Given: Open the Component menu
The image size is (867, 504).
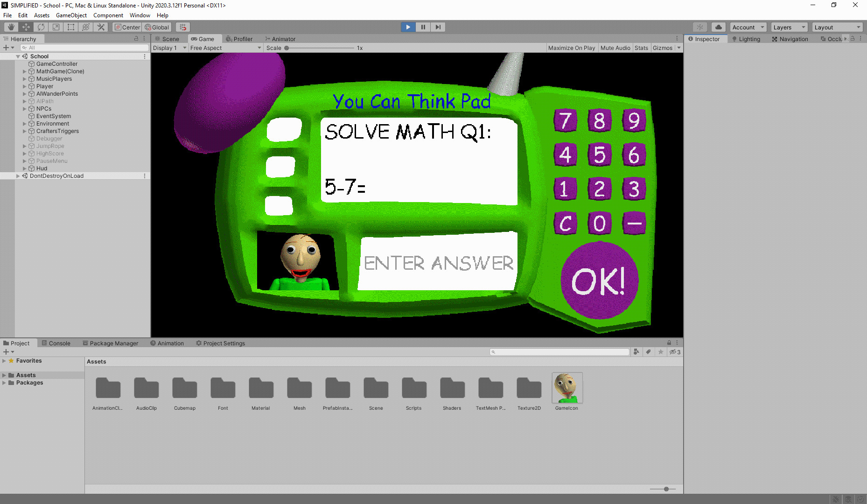Looking at the screenshot, I should pos(108,15).
